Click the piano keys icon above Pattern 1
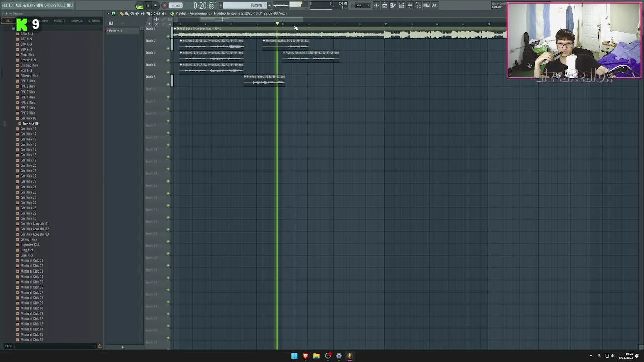644x362 pixels. (111, 23)
